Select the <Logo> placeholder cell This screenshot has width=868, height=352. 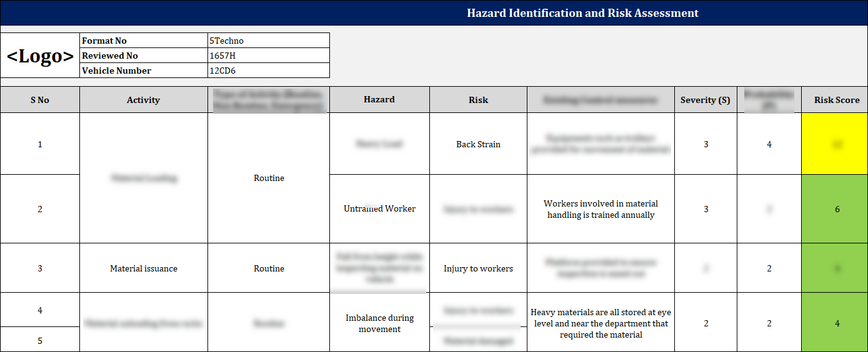tap(40, 56)
